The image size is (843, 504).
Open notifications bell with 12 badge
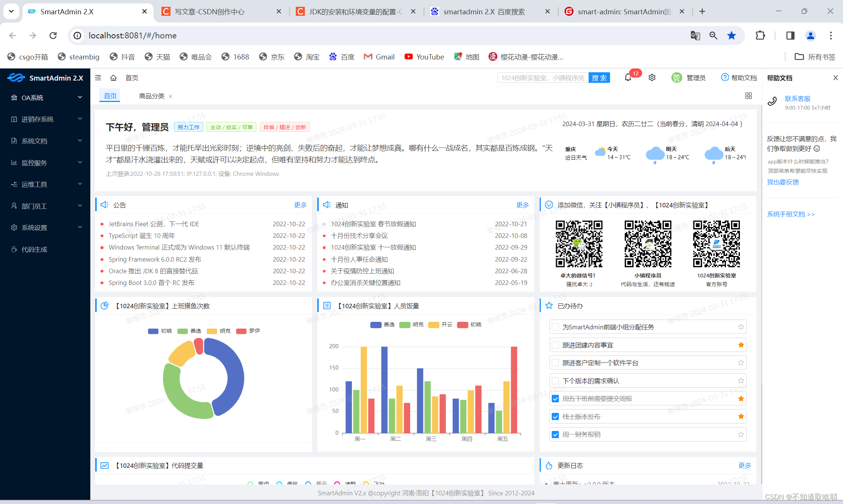pos(628,78)
